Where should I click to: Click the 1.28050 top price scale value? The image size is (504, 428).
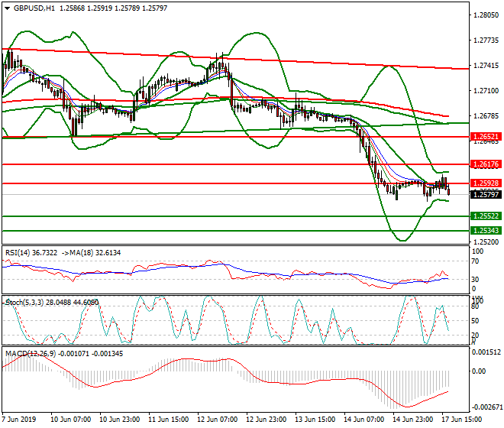point(486,15)
